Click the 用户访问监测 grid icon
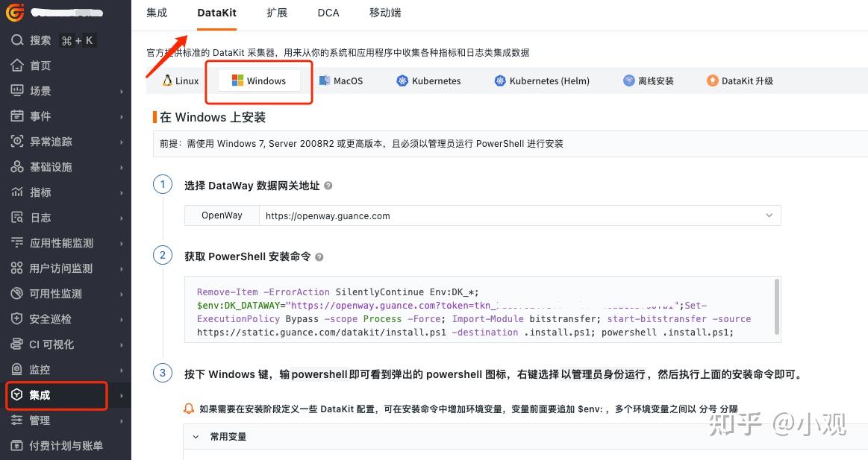The height and width of the screenshot is (460, 868). [x=17, y=268]
